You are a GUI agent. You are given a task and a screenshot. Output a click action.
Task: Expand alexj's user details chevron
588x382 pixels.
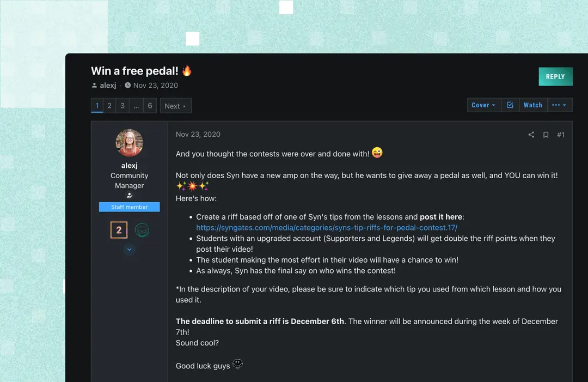130,250
